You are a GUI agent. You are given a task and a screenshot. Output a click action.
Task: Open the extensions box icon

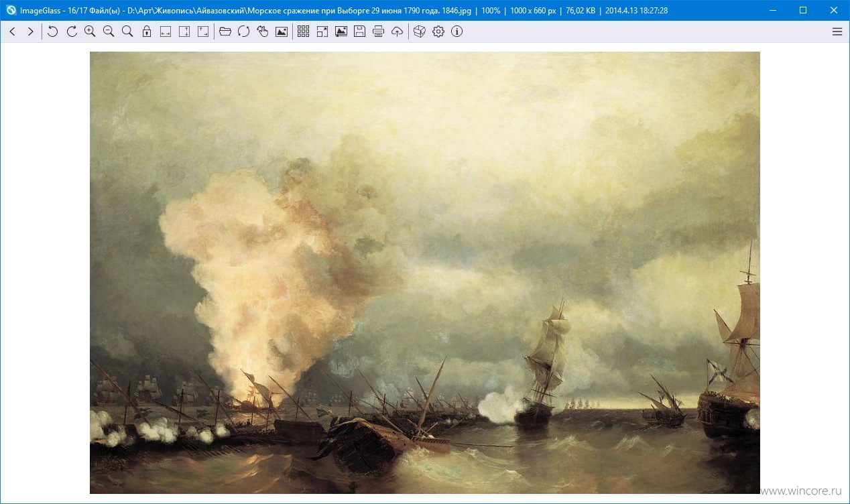pos(420,31)
